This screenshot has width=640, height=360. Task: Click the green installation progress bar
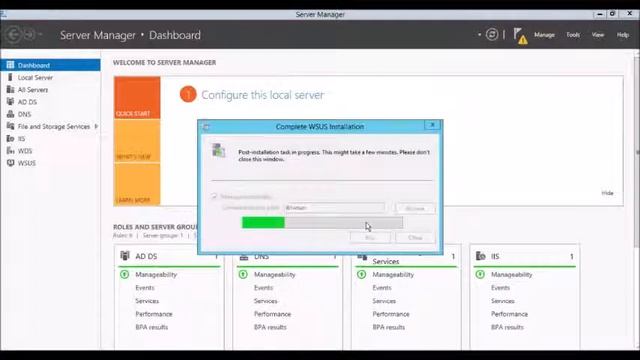point(263,222)
